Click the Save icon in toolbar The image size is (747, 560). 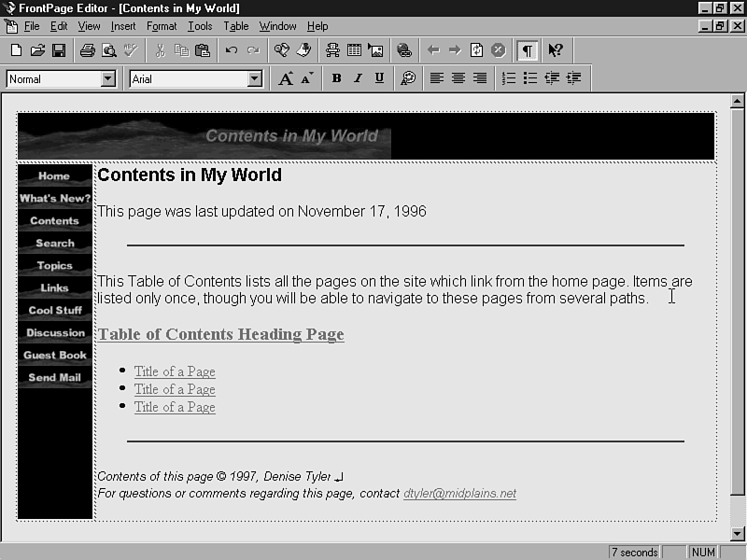(58, 50)
